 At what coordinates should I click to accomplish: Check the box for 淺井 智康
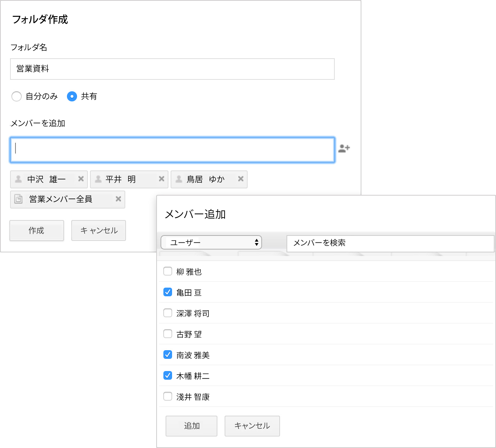click(168, 396)
